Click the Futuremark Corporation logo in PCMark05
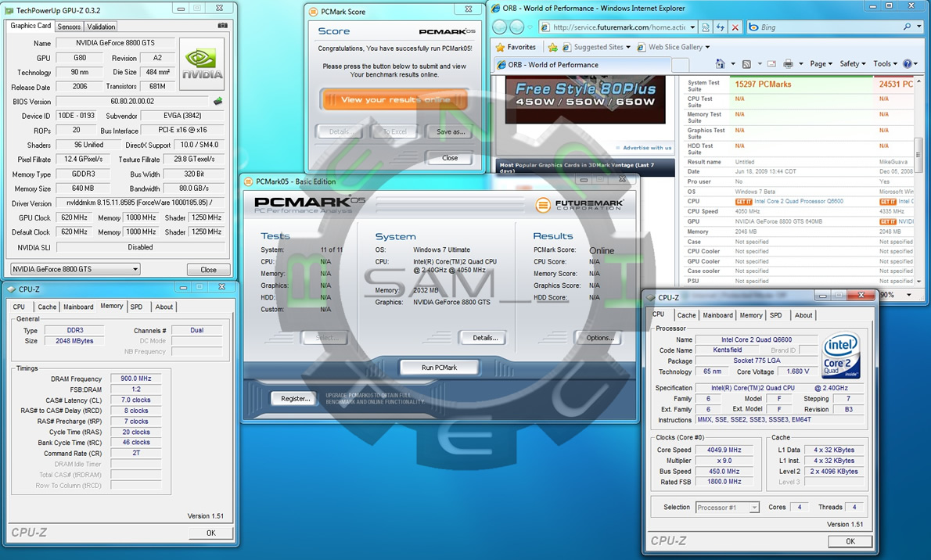Screen dimensions: 931x560 click(x=579, y=205)
